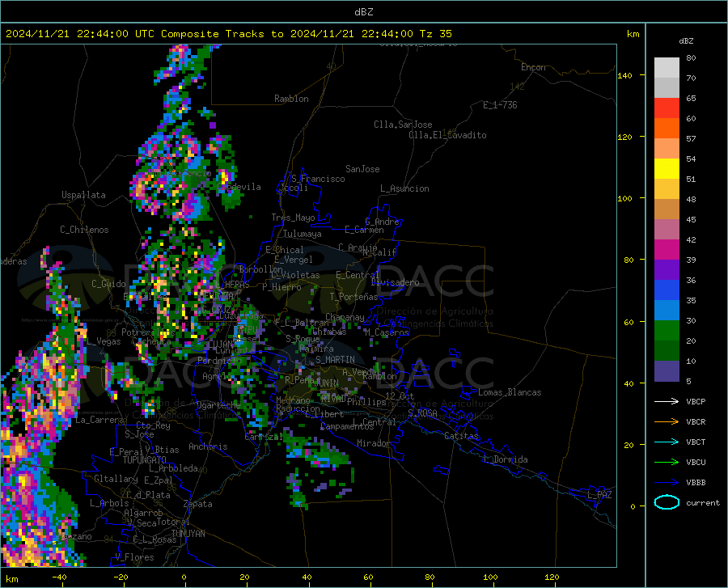Click the 'C_Chilenos' map label
Image resolution: width=728 pixels, height=588 pixels.
pos(84,230)
